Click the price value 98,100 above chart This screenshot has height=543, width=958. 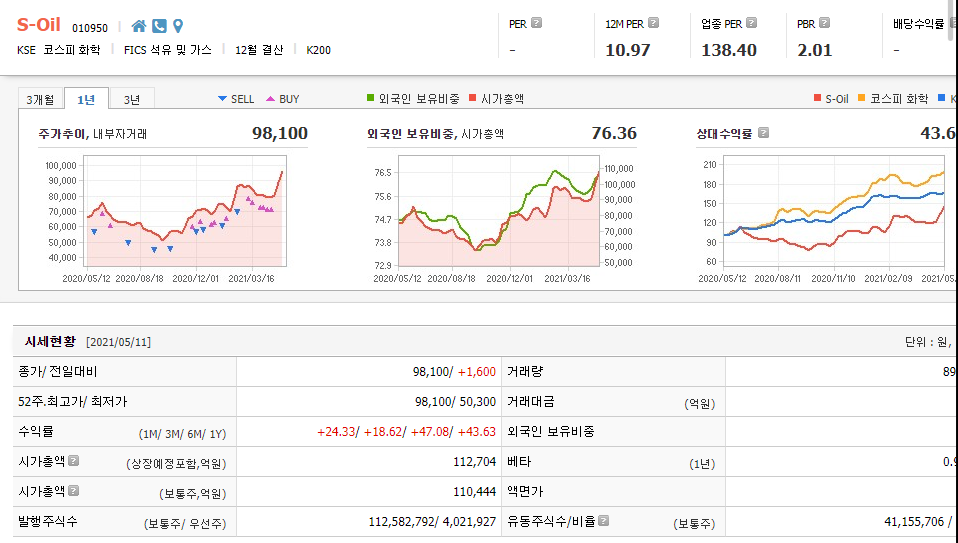point(280,133)
